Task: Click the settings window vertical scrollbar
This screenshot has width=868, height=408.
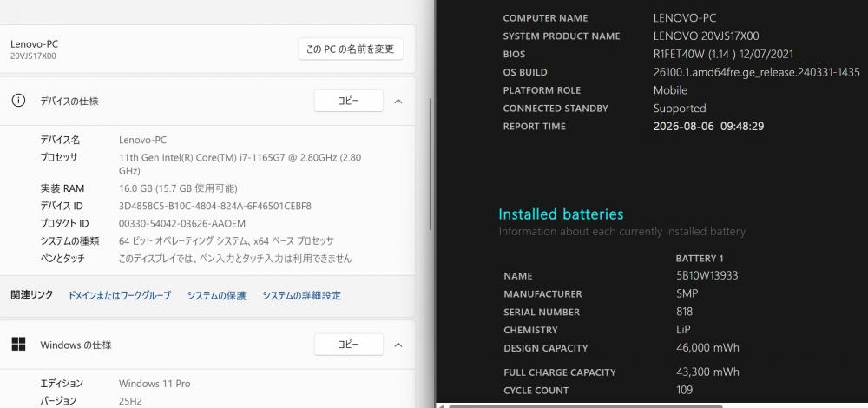Action: [431, 165]
